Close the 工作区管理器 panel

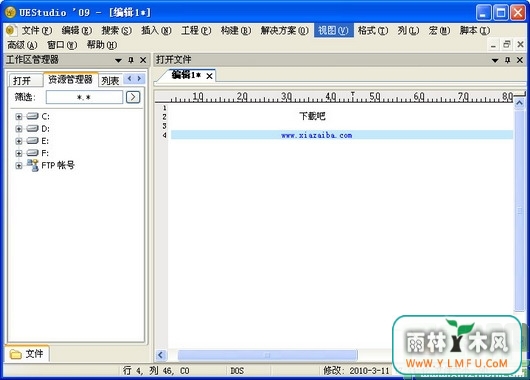click(143, 60)
